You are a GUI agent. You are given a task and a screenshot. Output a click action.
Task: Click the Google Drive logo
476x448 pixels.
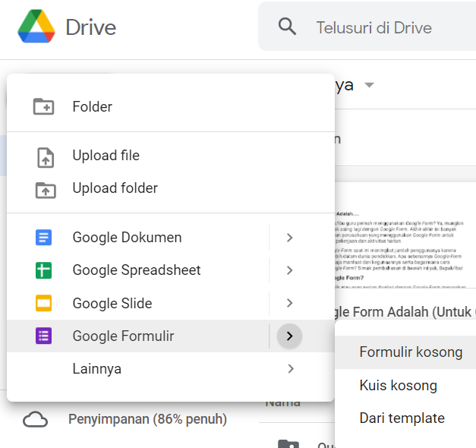(x=37, y=27)
